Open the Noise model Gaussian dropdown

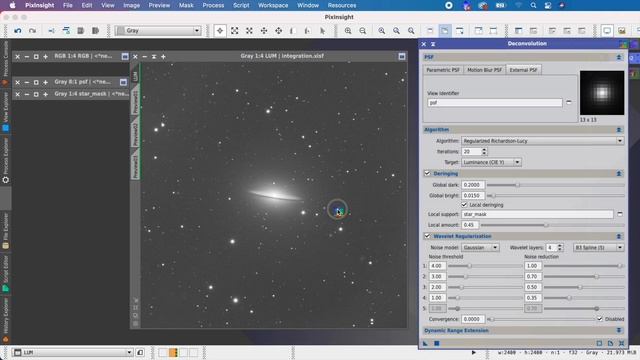click(x=480, y=247)
